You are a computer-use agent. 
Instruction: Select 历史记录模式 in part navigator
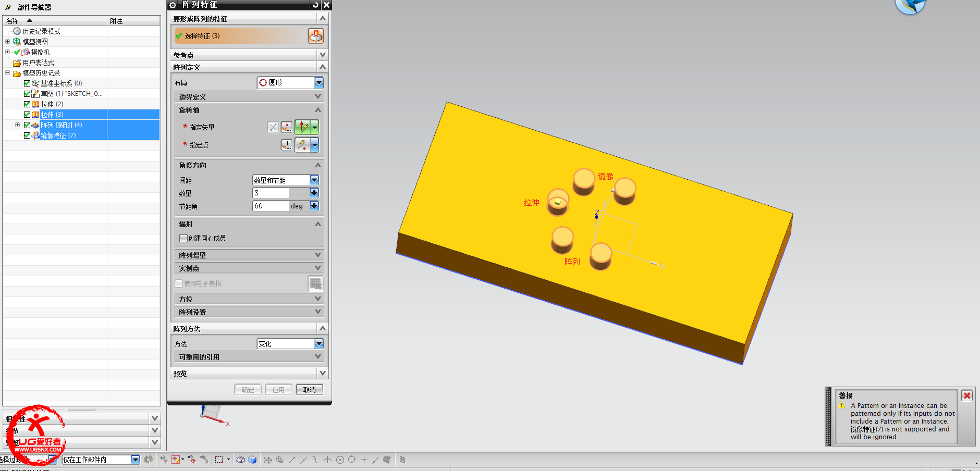(41, 31)
